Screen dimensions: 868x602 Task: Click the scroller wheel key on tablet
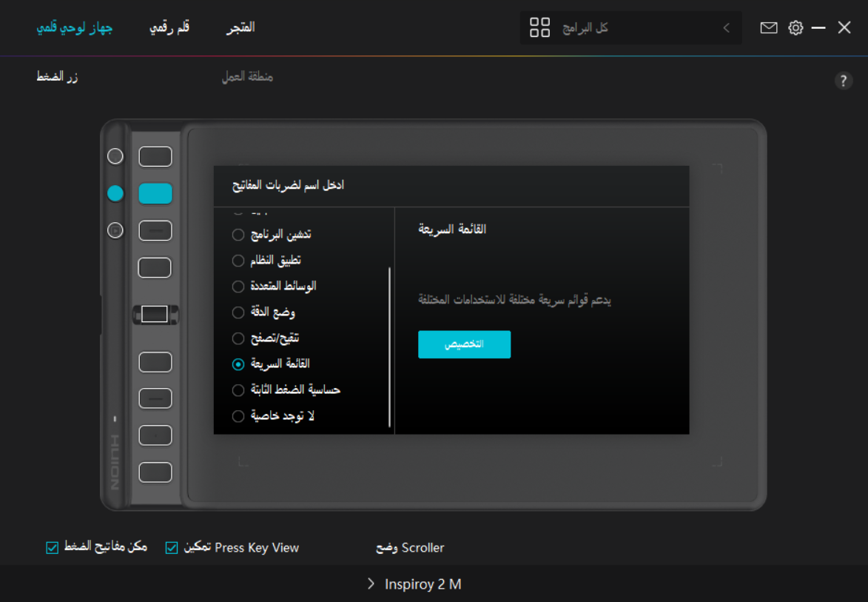click(x=155, y=314)
